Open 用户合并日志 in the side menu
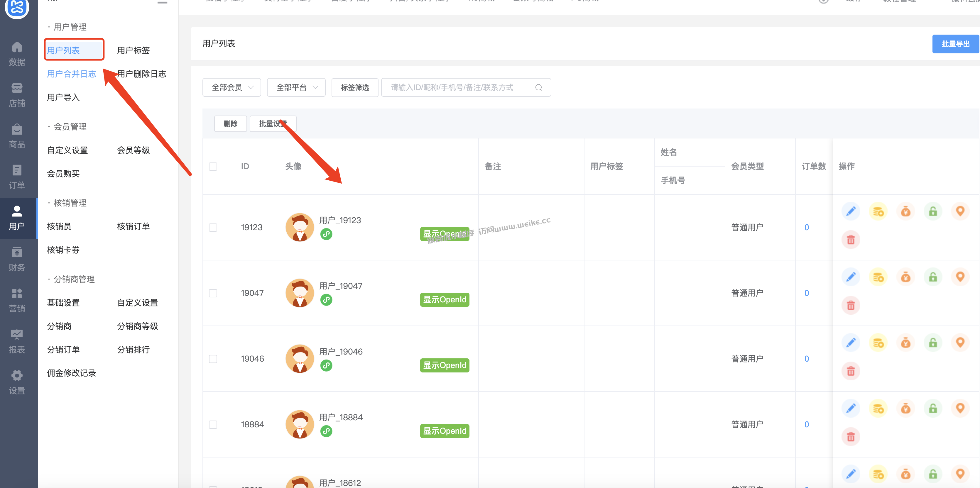The height and width of the screenshot is (488, 980). click(x=72, y=74)
